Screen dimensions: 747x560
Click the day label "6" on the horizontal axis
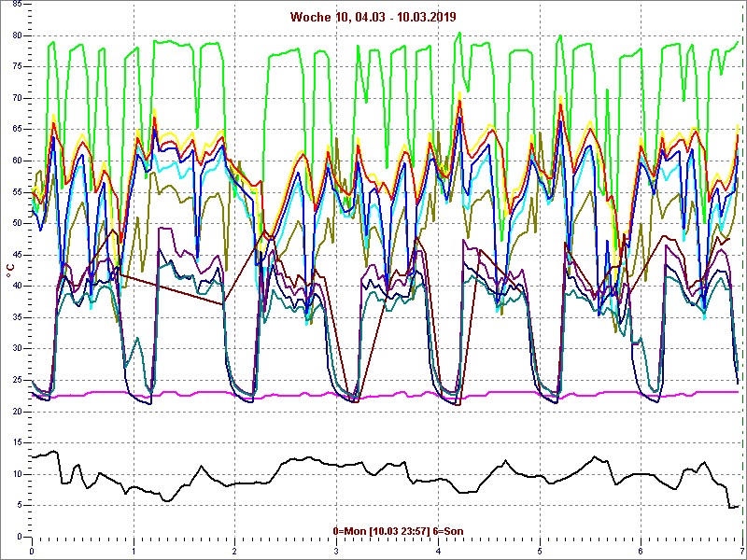[641, 552]
